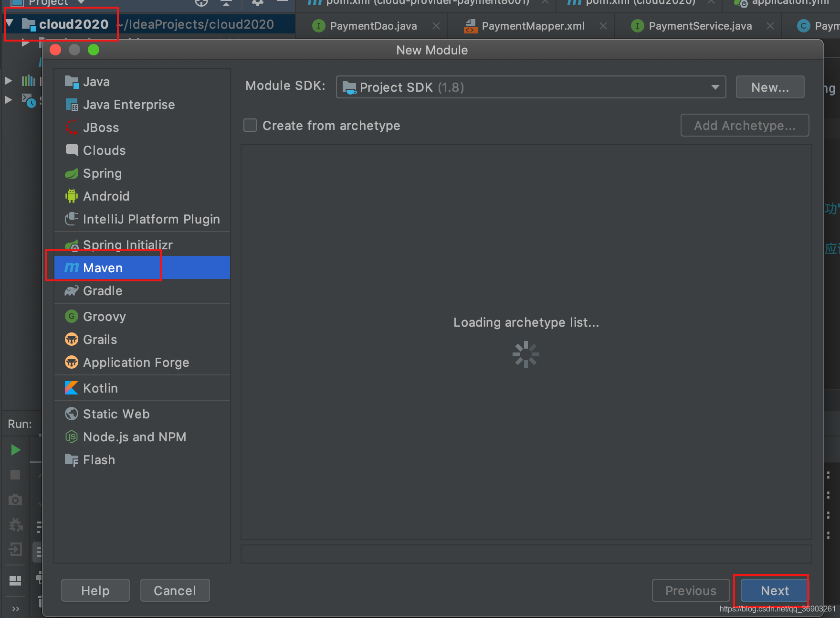Screen dimensions: 840x618
Task: Click Add Archetype... button
Action: tap(745, 125)
